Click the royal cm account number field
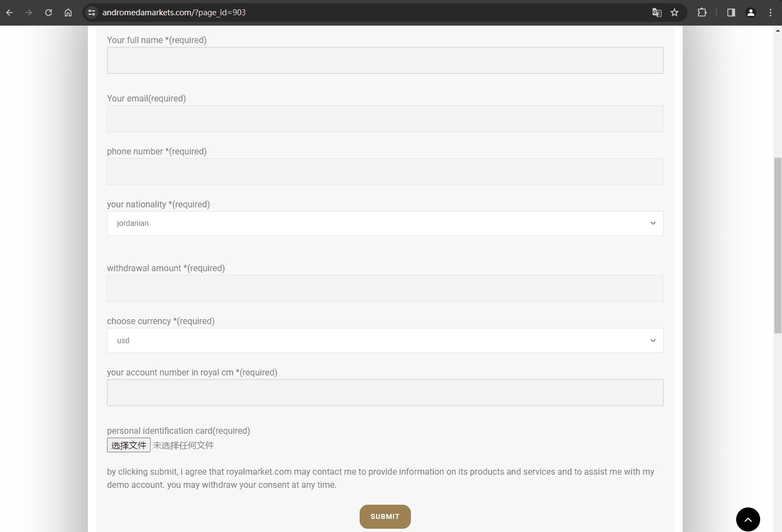This screenshot has width=782, height=532. (385, 393)
